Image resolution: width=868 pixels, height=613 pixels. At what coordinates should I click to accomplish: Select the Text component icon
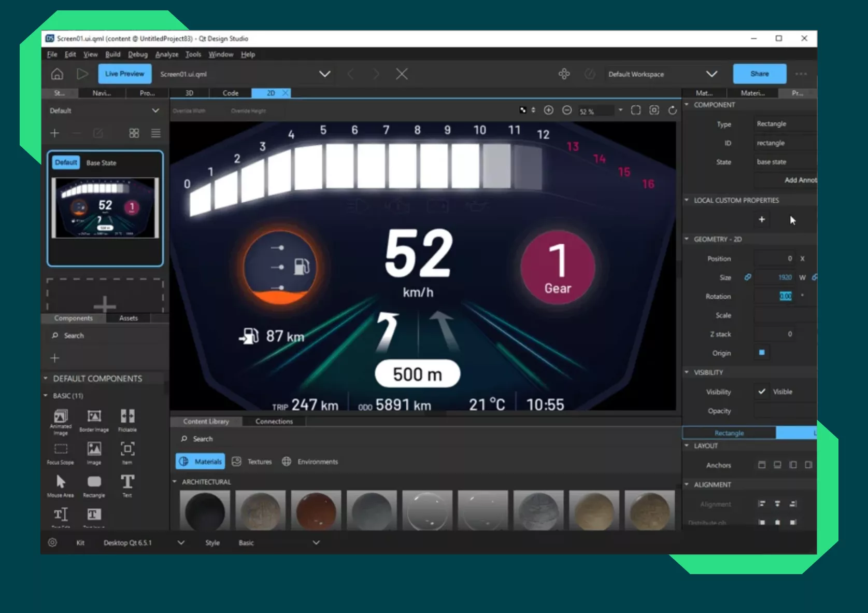click(x=127, y=482)
